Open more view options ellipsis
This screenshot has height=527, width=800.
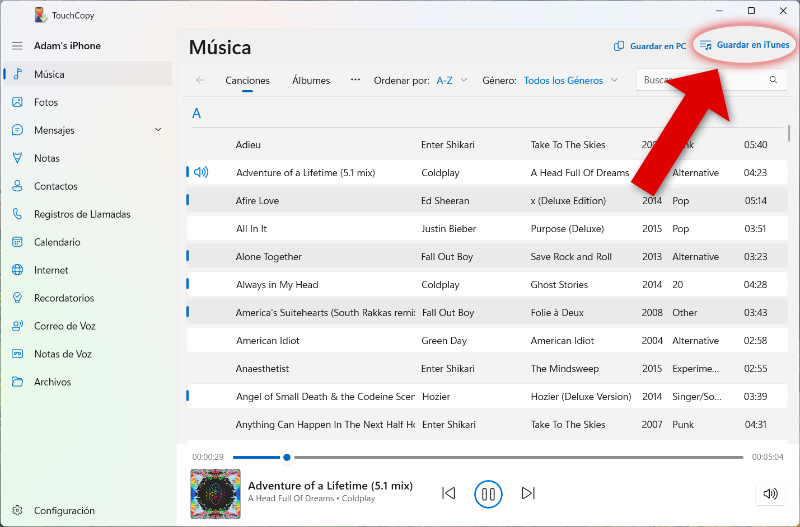coord(355,80)
